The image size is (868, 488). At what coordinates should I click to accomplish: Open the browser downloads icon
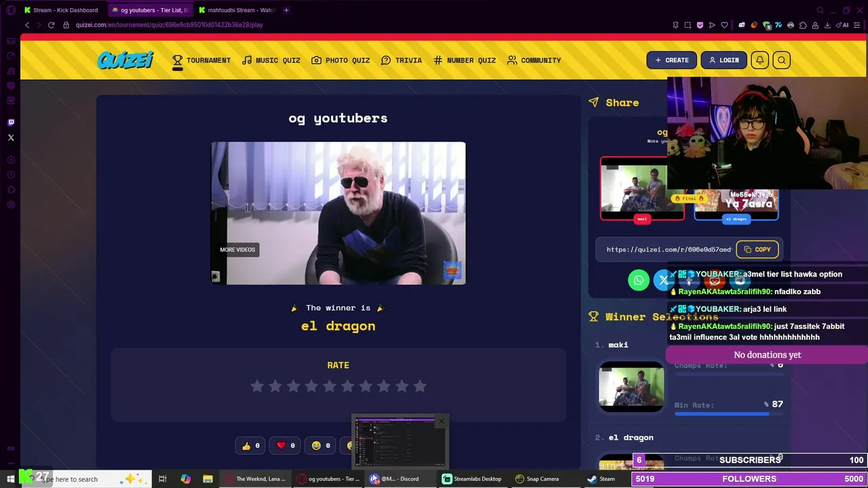tap(827, 25)
